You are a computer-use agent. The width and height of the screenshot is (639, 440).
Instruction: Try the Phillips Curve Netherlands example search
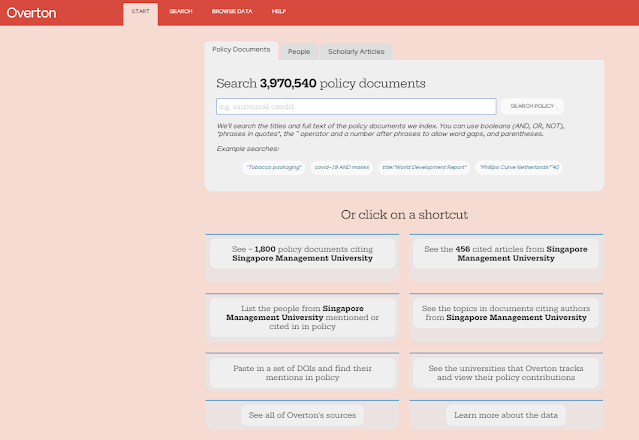click(519, 167)
